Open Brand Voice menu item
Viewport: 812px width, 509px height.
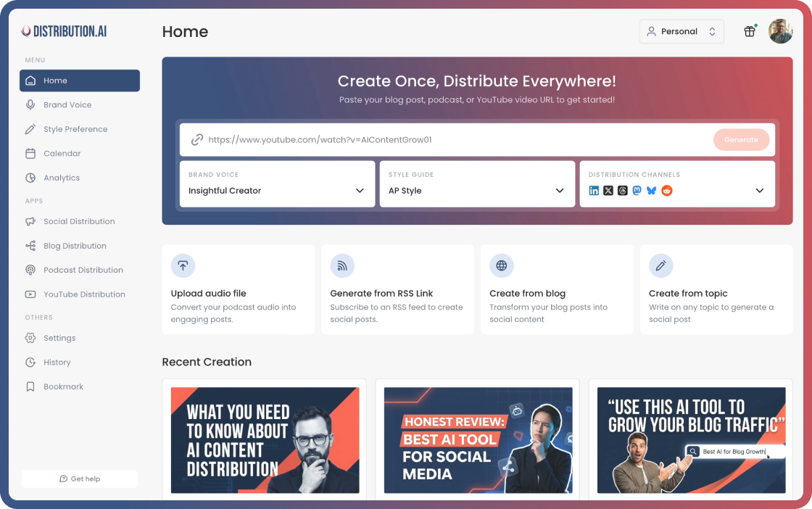pyautogui.click(x=80, y=104)
